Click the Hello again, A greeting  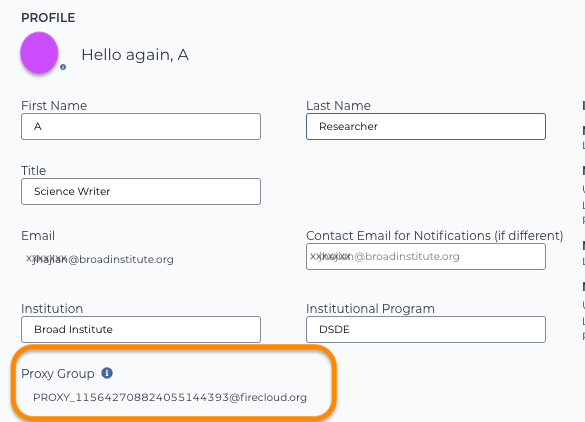(x=135, y=55)
